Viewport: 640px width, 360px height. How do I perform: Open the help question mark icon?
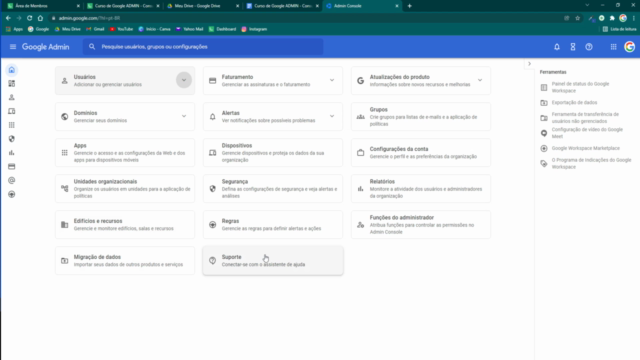pos(589,47)
